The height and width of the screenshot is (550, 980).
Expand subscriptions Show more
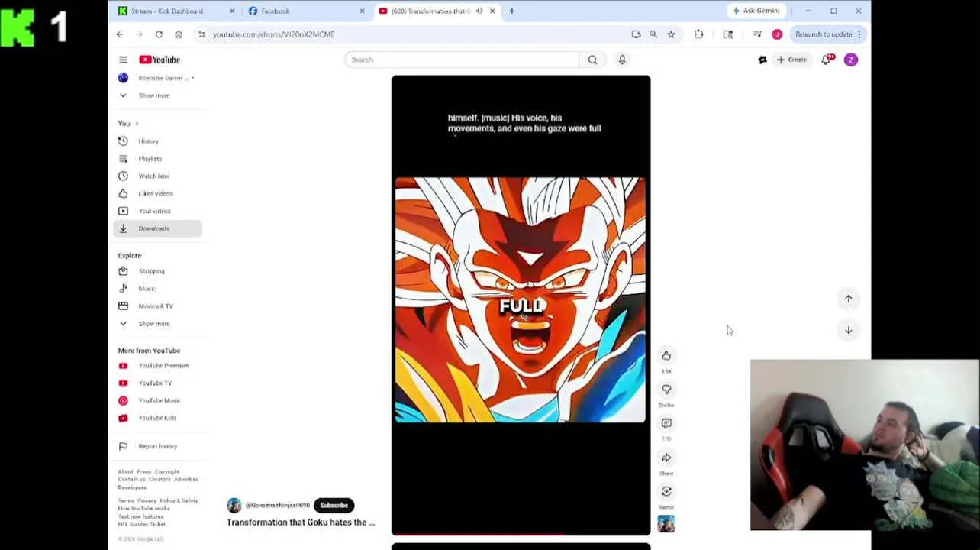point(154,95)
